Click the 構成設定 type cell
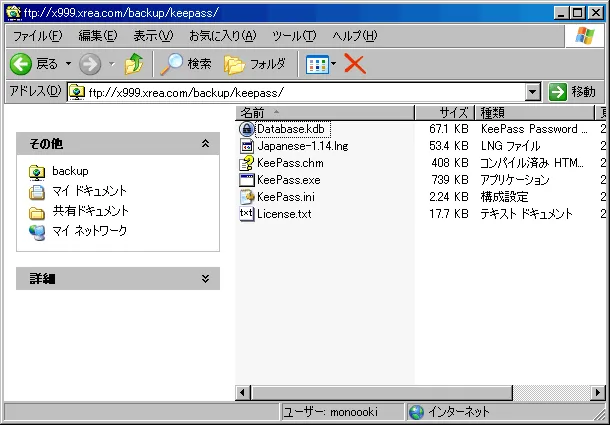This screenshot has height=425, width=610. click(504, 197)
